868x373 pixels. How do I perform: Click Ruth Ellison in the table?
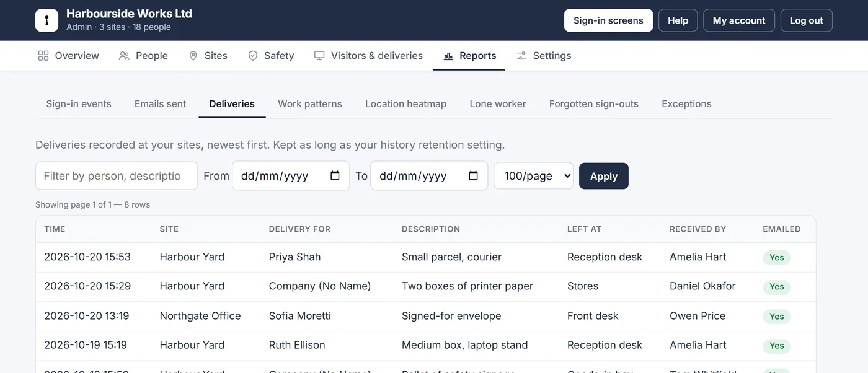pos(297,345)
